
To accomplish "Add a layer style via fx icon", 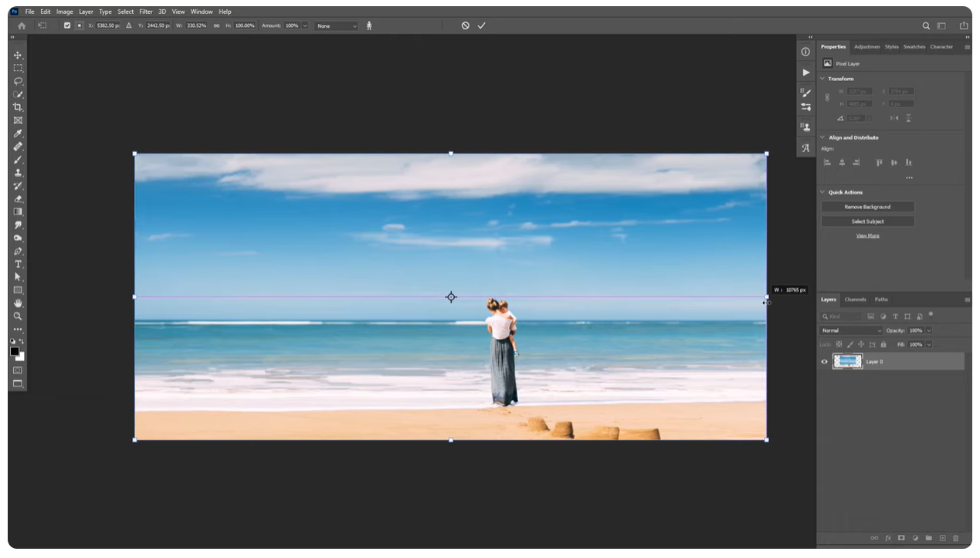I will click(888, 538).
